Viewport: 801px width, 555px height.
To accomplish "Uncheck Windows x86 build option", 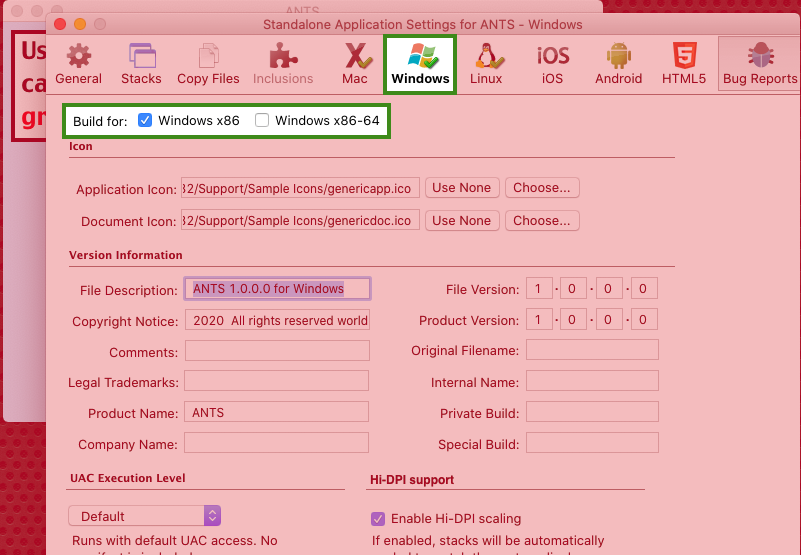I will click(145, 120).
